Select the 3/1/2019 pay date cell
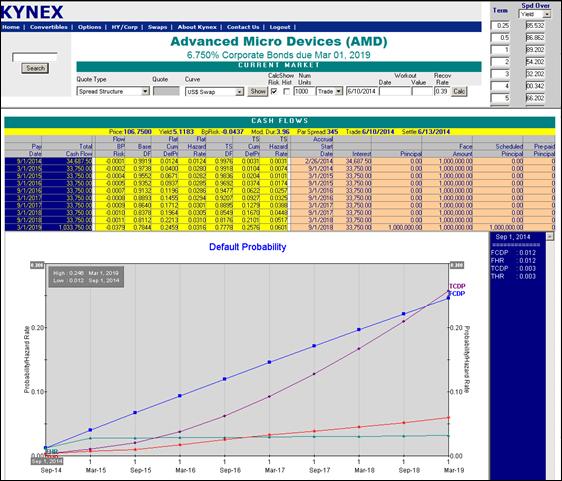This screenshot has width=562, height=481. 24,227
